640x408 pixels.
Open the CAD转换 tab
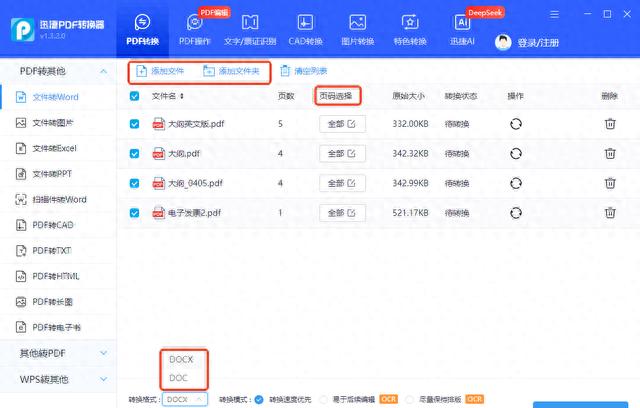click(x=305, y=30)
